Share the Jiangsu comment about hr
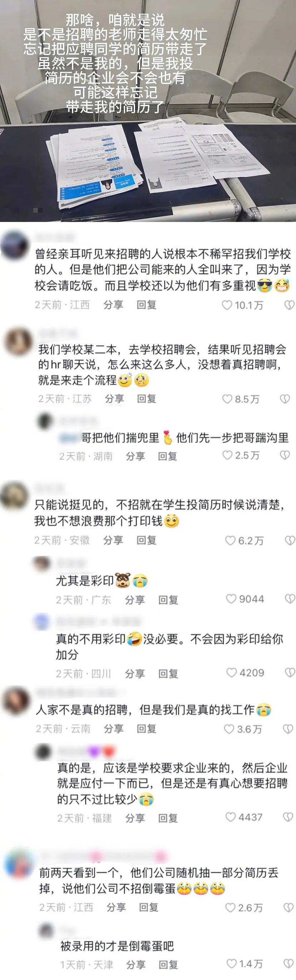 [x=114, y=399]
